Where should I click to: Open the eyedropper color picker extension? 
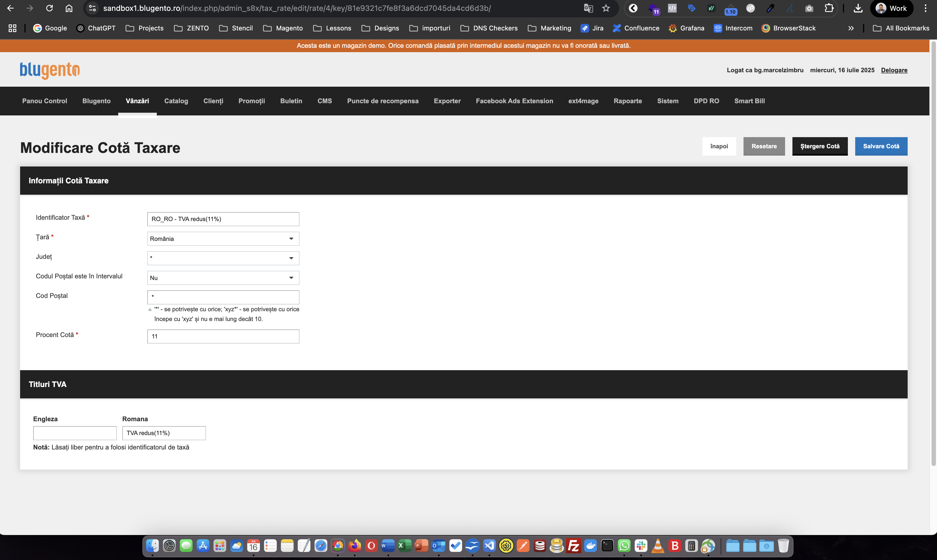pyautogui.click(x=770, y=8)
